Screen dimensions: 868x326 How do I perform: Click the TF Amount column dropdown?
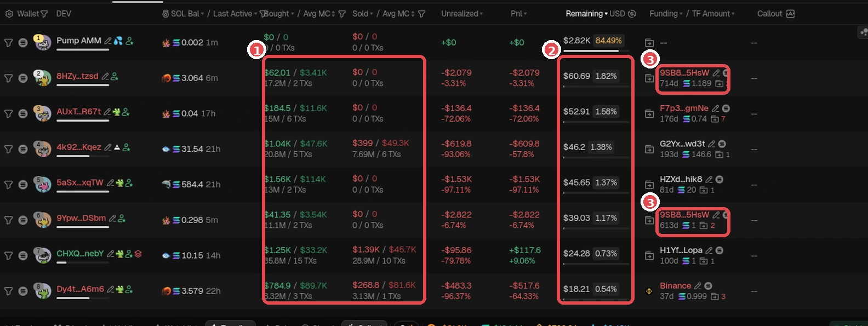733,14
